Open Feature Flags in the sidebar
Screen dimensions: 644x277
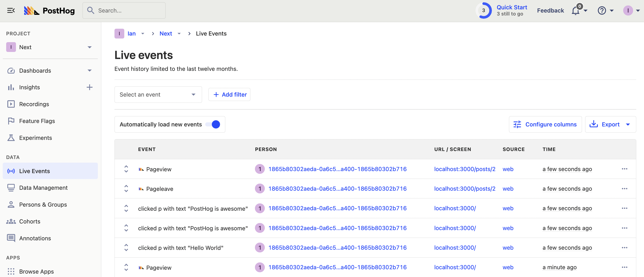pyautogui.click(x=37, y=121)
